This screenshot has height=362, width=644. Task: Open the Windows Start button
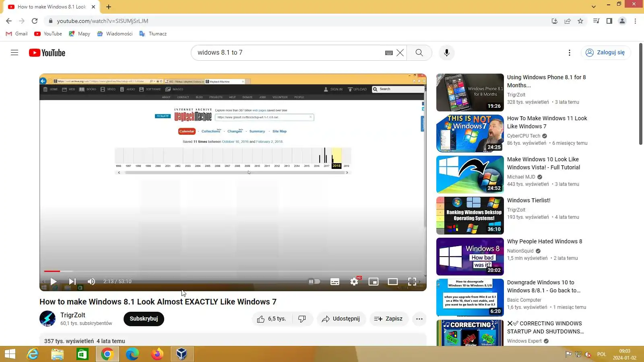[x=10, y=354]
